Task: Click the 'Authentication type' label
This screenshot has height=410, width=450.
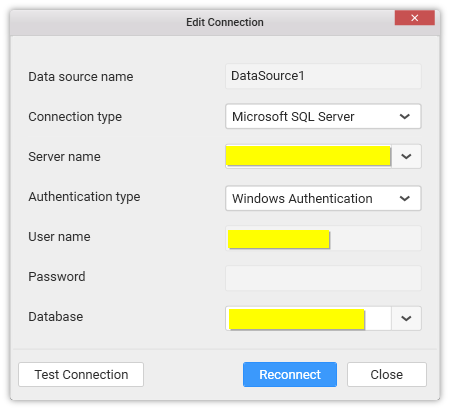Action: pos(84,197)
